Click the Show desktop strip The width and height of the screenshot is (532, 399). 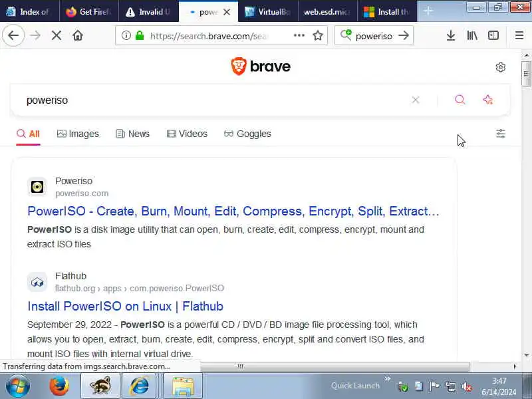(x=527, y=386)
